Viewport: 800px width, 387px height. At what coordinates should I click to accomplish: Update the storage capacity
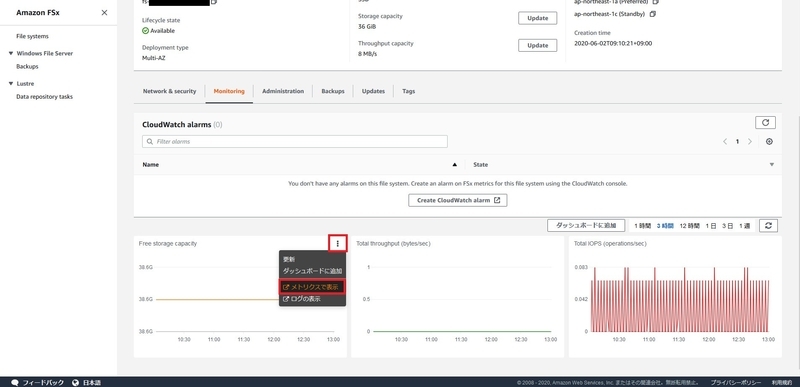[x=538, y=18]
